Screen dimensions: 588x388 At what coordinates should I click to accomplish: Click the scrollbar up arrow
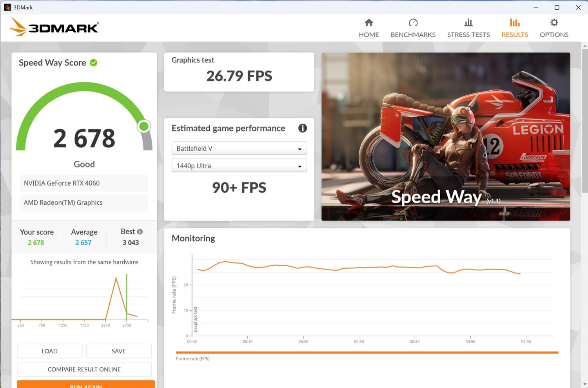click(585, 46)
